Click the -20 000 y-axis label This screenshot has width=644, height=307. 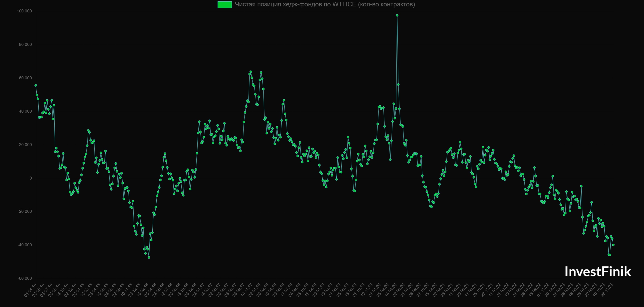[24, 211]
